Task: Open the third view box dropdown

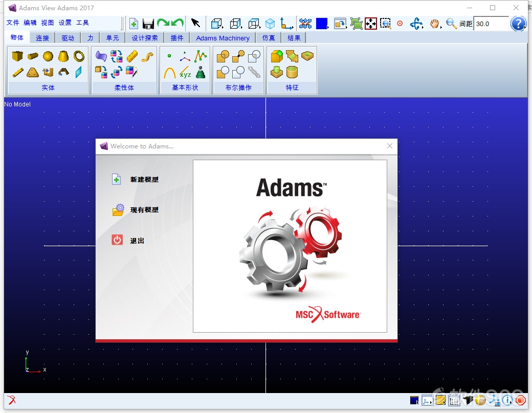Action: tap(254, 24)
